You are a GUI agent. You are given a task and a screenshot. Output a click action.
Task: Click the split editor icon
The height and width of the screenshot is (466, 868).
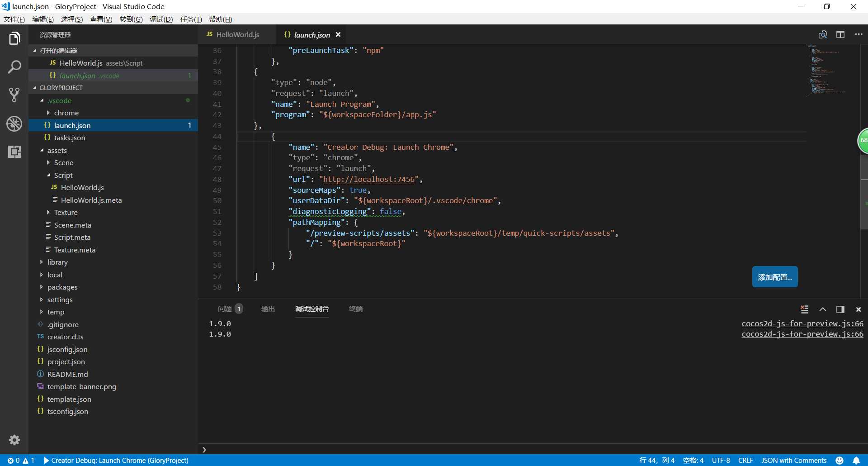(x=840, y=34)
